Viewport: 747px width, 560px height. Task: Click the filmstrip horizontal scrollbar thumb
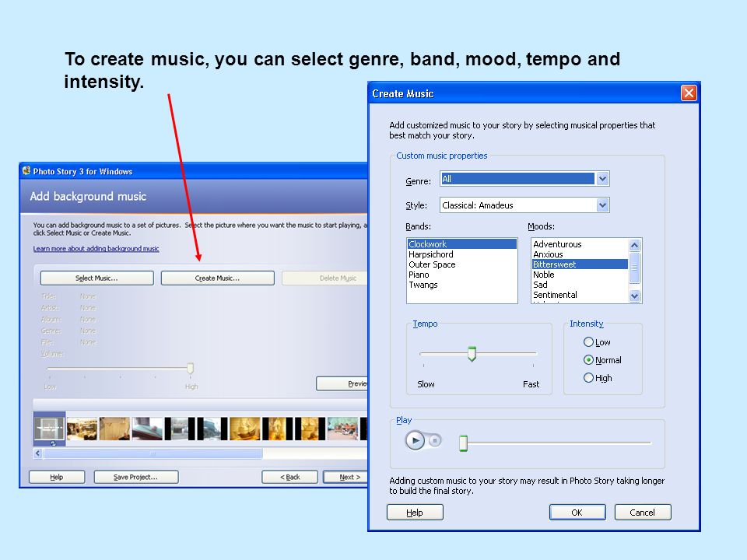153,453
